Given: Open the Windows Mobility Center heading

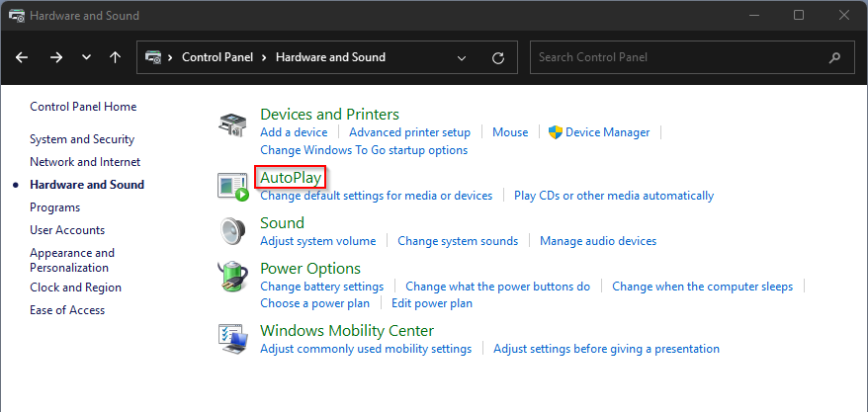Looking at the screenshot, I should 347,331.
